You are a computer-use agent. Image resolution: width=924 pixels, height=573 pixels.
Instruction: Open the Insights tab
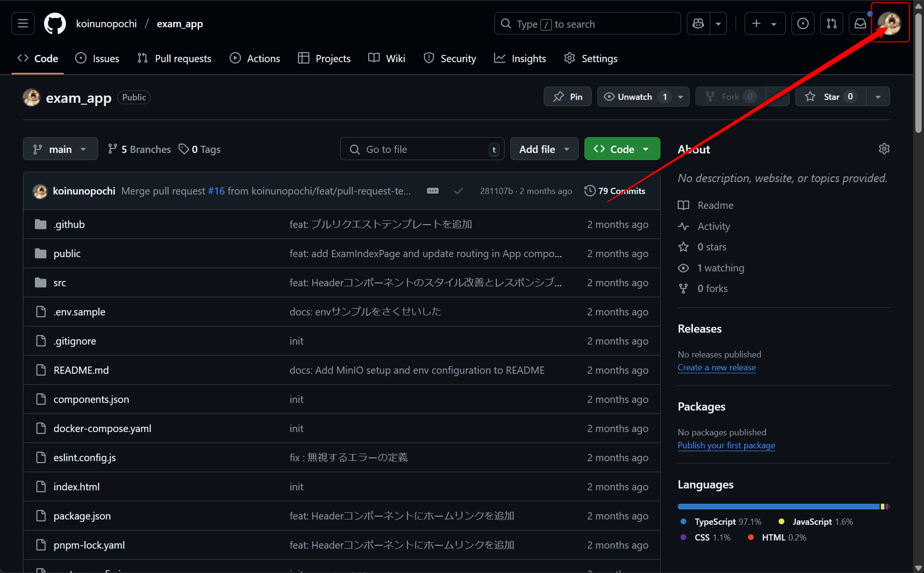click(520, 58)
